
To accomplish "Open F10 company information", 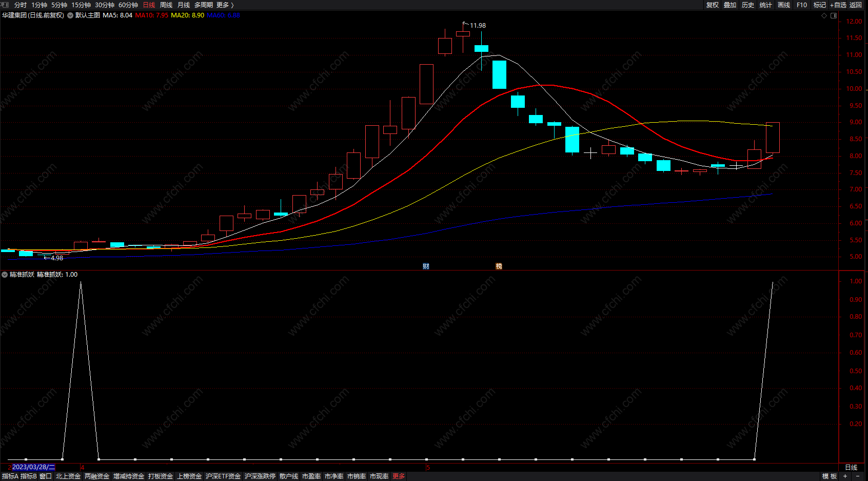I will pos(802,5).
